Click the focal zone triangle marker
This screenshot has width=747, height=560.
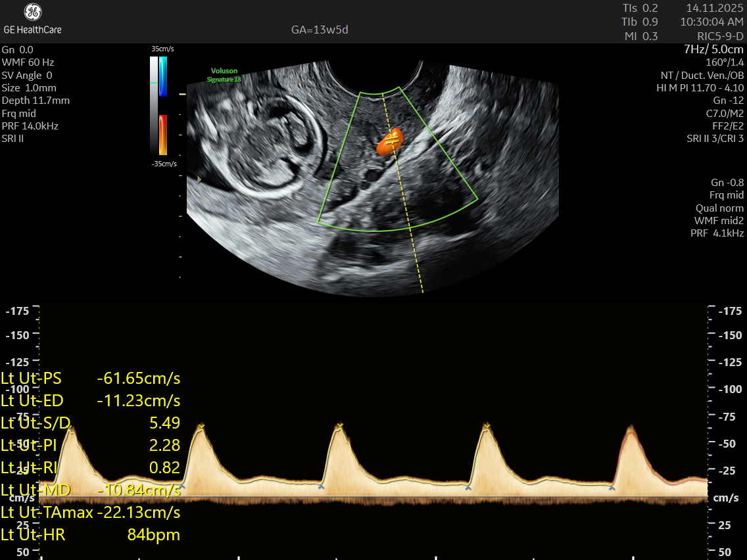[199, 179]
